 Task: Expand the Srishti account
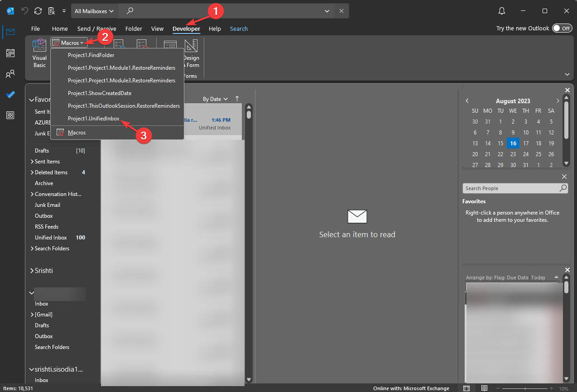tap(32, 271)
